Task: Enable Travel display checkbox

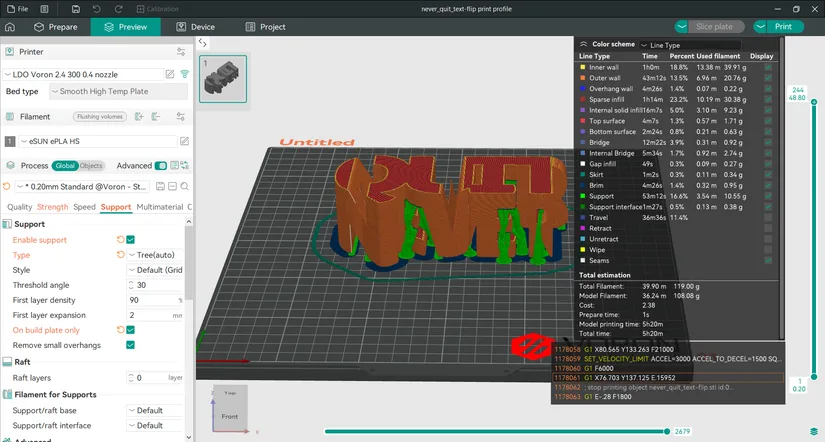Action: [x=768, y=217]
